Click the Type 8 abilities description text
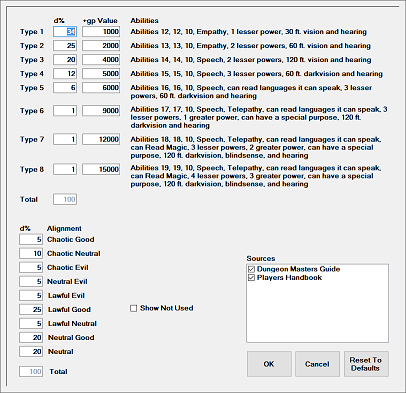This screenshot has height=393, width=406. [256, 176]
